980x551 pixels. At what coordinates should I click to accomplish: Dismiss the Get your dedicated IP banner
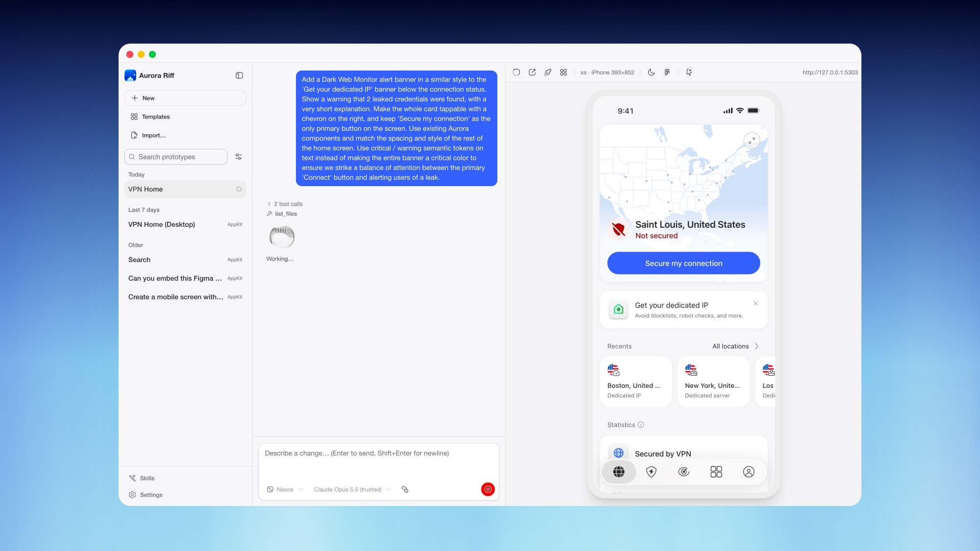[756, 303]
